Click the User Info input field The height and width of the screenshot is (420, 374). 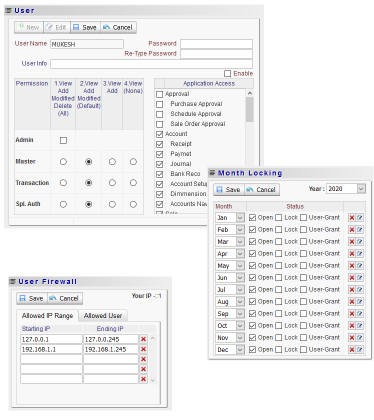(x=151, y=64)
